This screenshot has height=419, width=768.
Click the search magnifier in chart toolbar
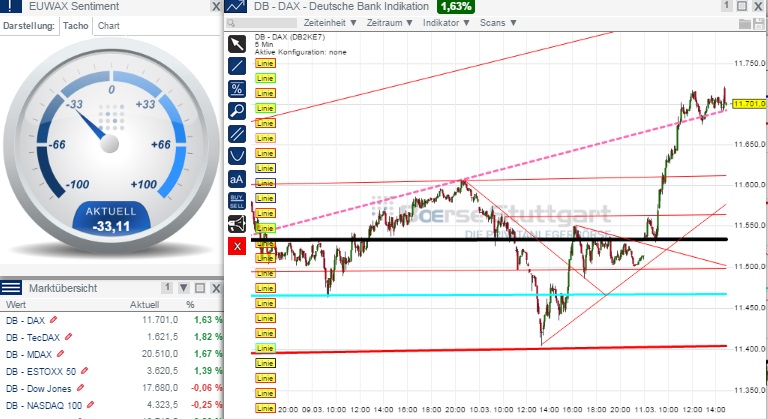pos(231,23)
